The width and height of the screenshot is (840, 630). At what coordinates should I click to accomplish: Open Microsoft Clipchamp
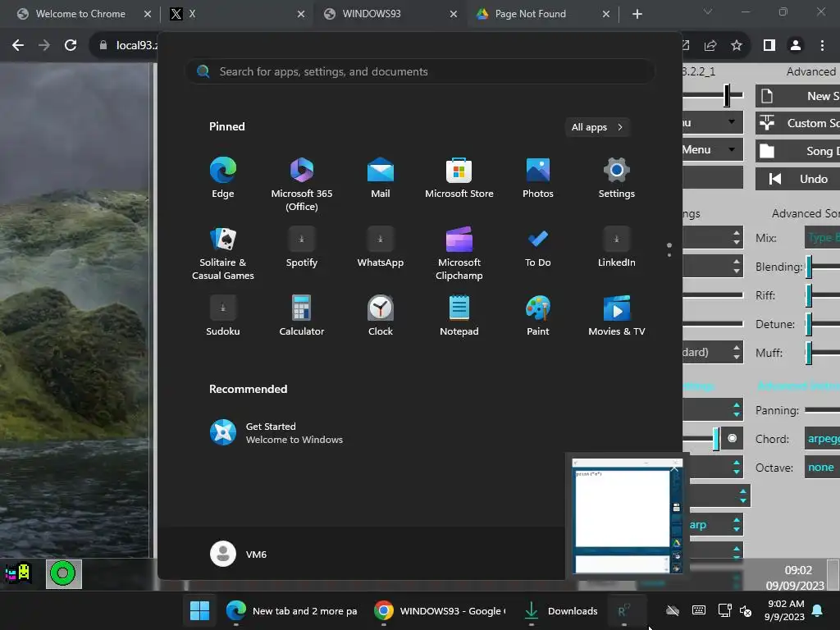[459, 253]
